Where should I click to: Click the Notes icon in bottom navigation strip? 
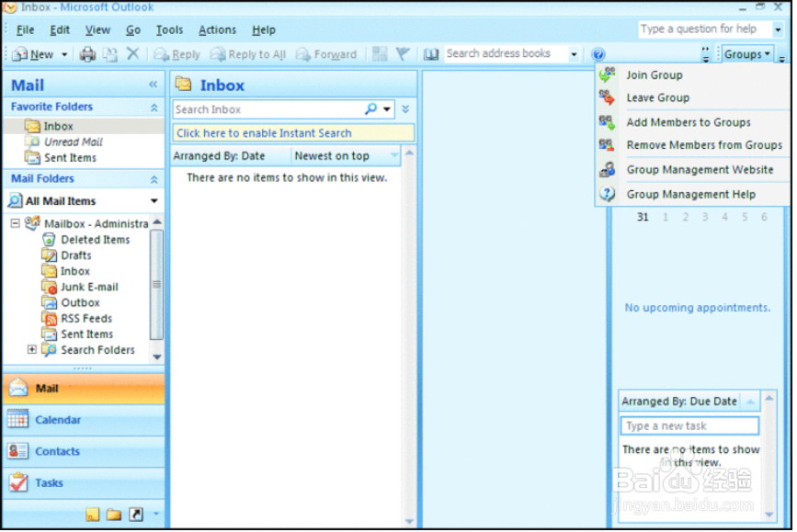[x=93, y=515]
